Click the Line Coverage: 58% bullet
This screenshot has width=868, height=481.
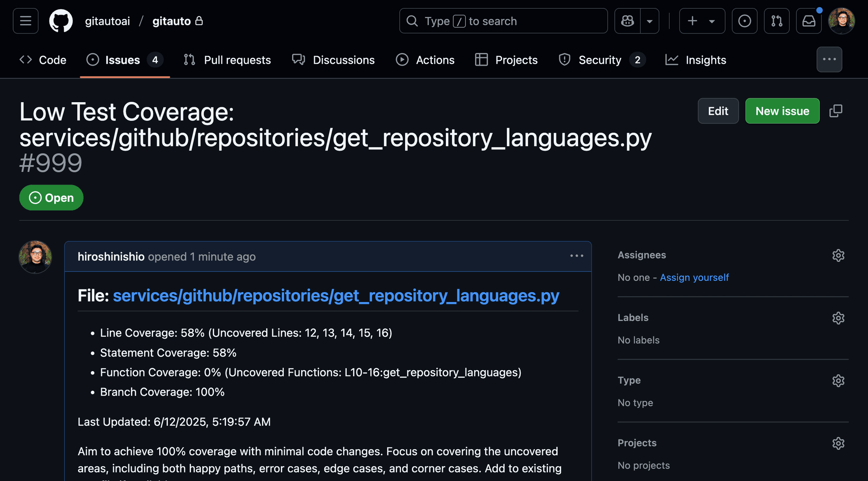[246, 333]
